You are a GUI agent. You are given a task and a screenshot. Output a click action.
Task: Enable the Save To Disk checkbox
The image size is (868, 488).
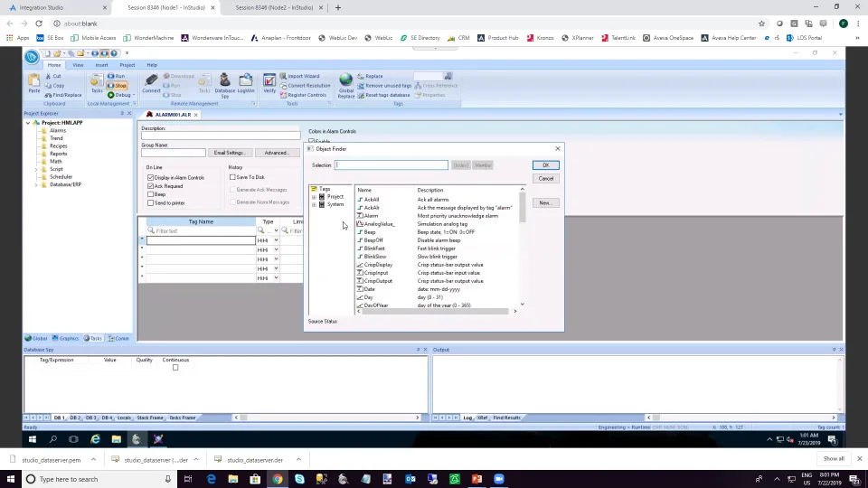232,177
